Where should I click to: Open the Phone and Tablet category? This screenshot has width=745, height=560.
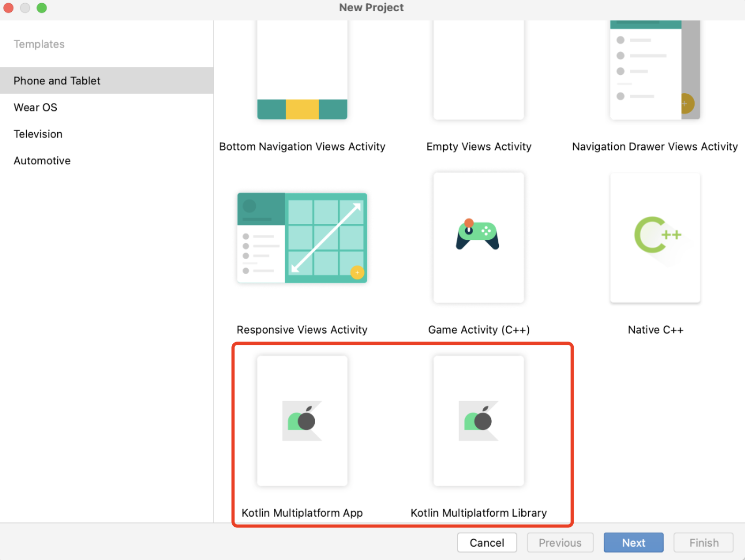107,80
